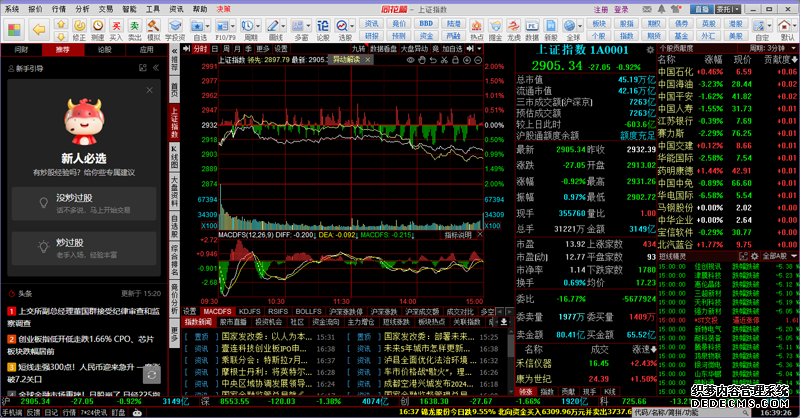
Task: Click the 登录 link
Action: [x=621, y=9]
